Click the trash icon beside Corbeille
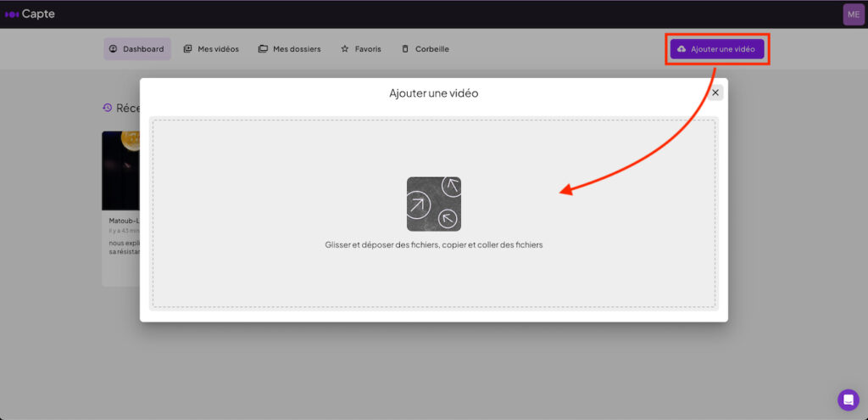Image resolution: width=868 pixels, height=420 pixels. [x=405, y=49]
